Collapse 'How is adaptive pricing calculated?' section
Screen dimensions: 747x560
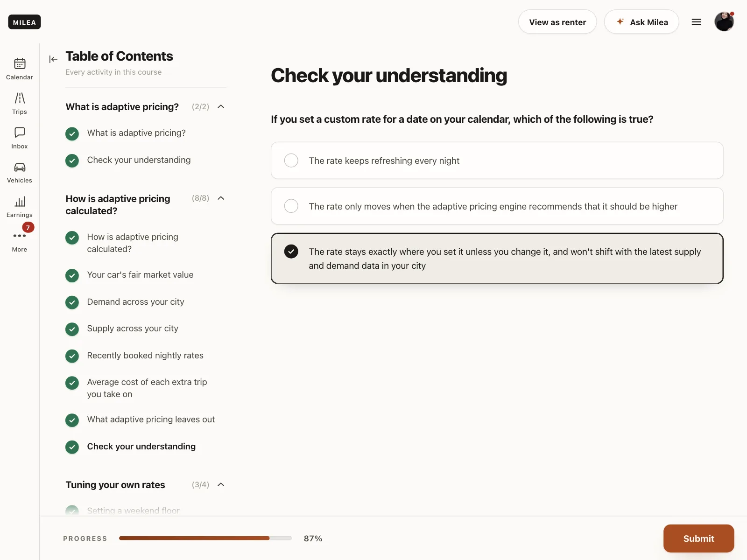point(221,198)
